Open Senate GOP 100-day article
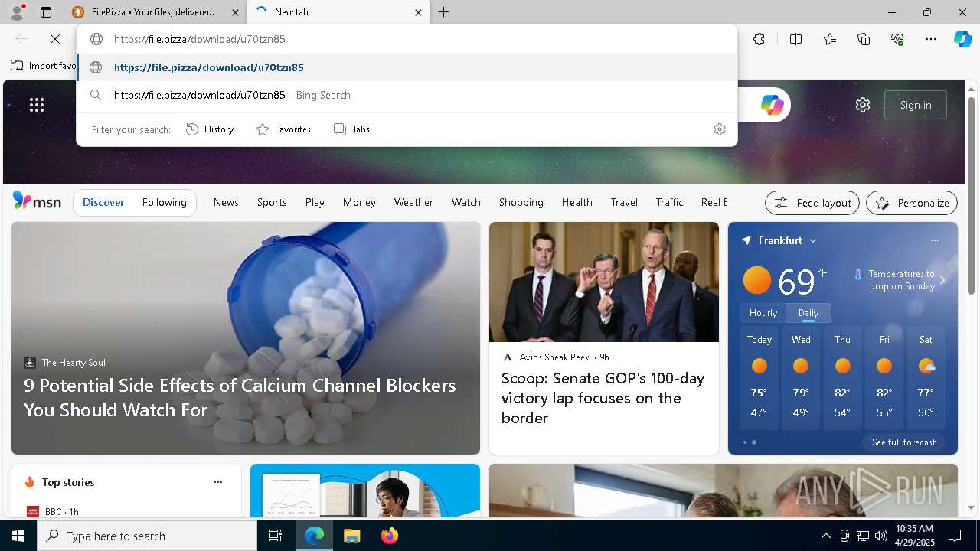Image resolution: width=980 pixels, height=551 pixels. coord(603,398)
